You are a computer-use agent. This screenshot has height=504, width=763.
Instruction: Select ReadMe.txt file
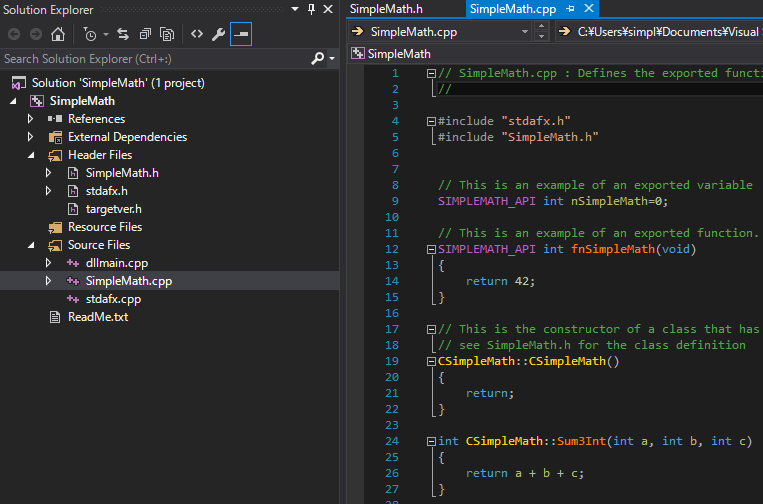point(98,317)
